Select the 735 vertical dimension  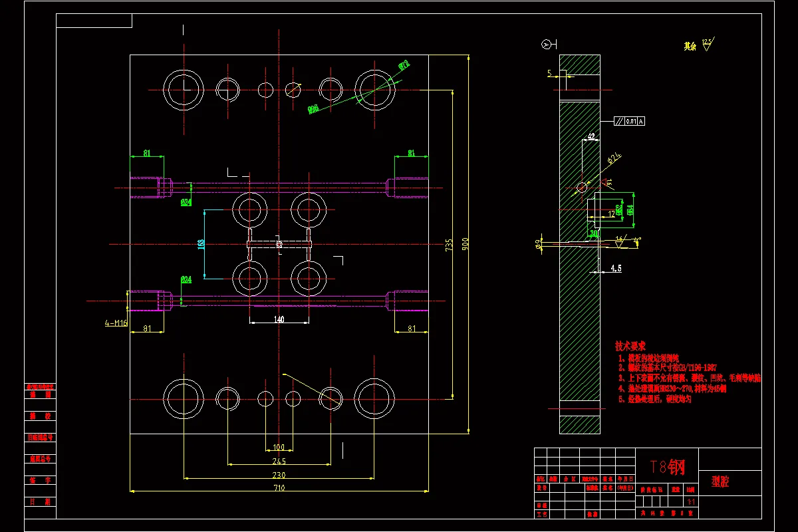tap(449, 244)
